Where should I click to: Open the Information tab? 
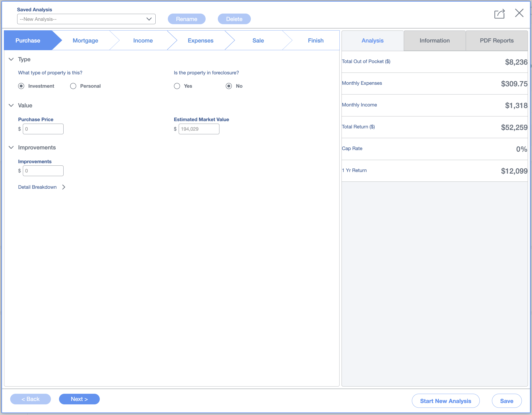434,40
